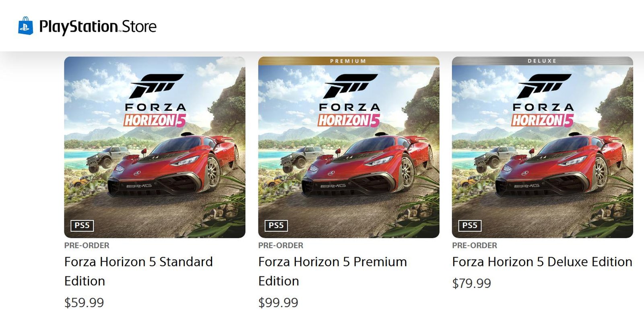Click the PS5 badge on Premium Edition cover
The height and width of the screenshot is (324, 644).
pyautogui.click(x=276, y=226)
